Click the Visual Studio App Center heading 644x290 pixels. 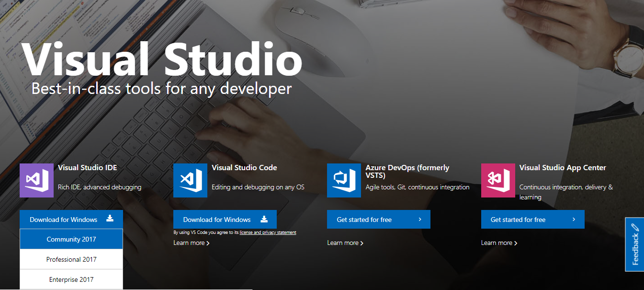pos(563,168)
